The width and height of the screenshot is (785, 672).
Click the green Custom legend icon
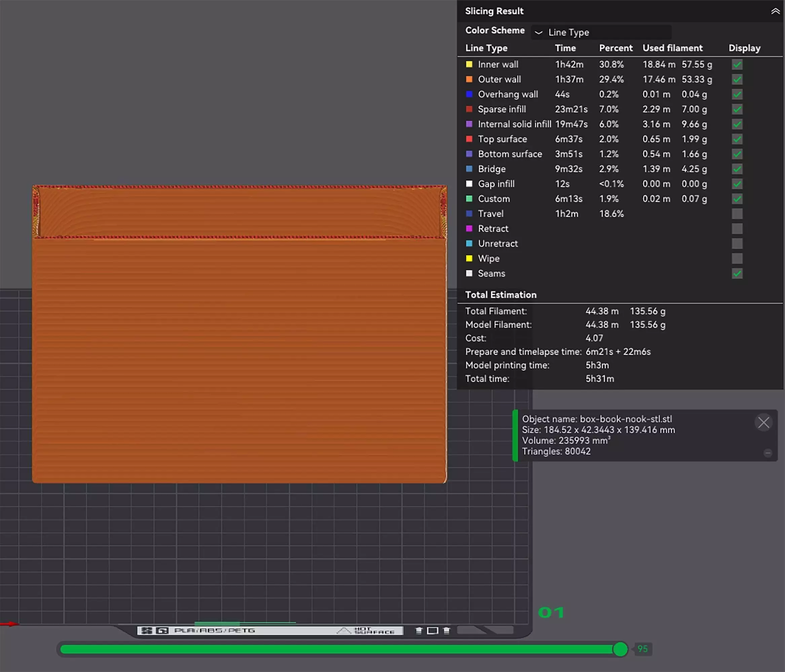pyautogui.click(x=469, y=199)
